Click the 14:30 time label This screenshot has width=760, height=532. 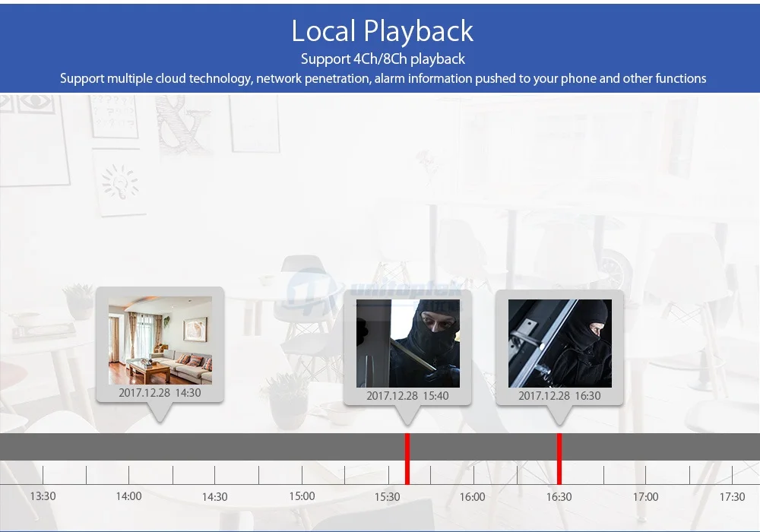click(x=215, y=496)
